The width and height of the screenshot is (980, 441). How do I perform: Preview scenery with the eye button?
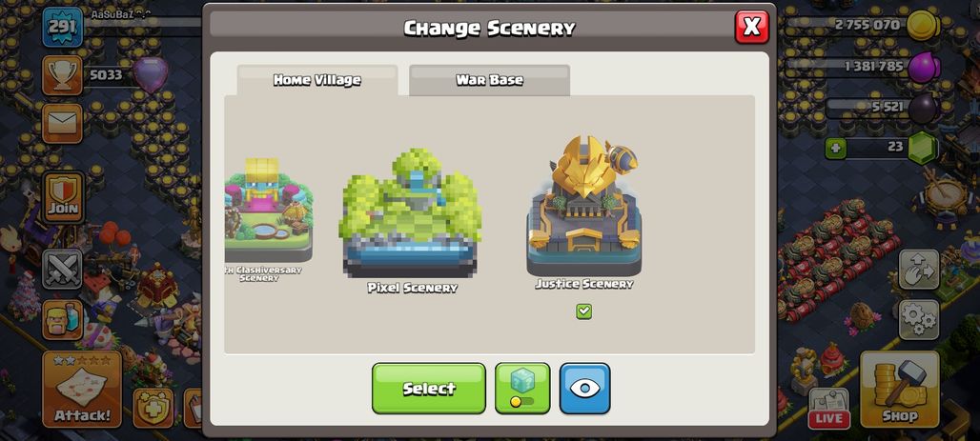coord(584,389)
